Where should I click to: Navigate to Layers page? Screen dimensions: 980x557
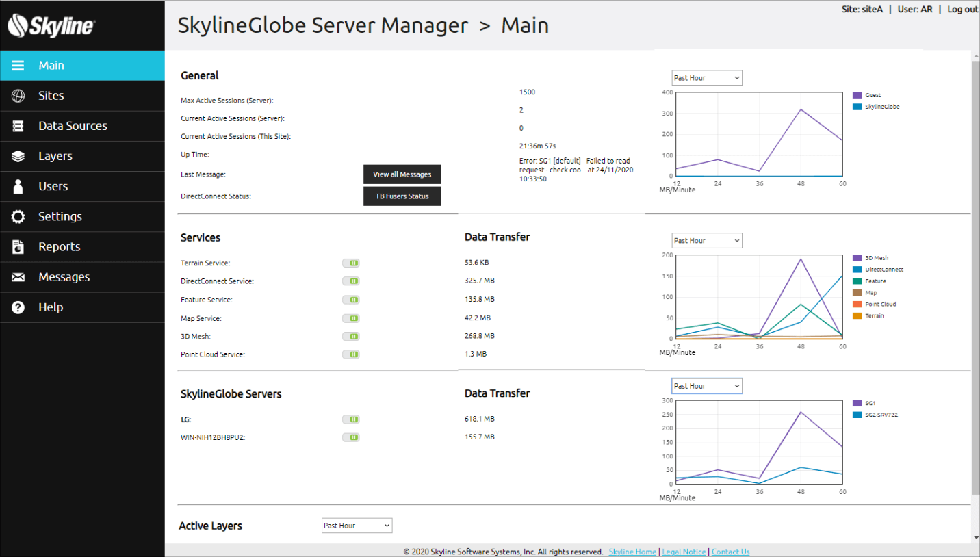(x=82, y=156)
